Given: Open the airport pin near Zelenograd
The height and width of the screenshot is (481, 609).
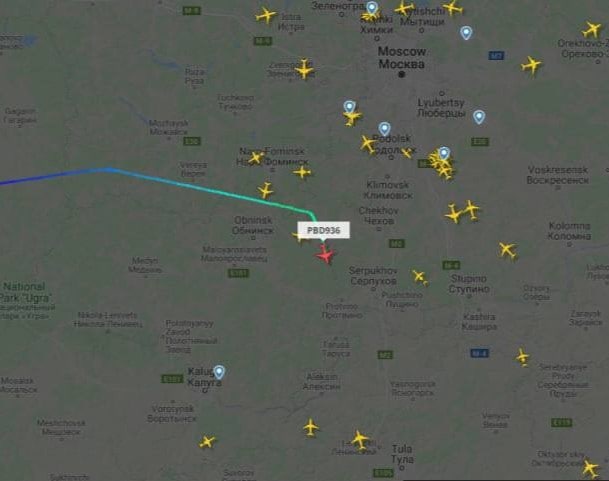Looking at the screenshot, I should 372,9.
